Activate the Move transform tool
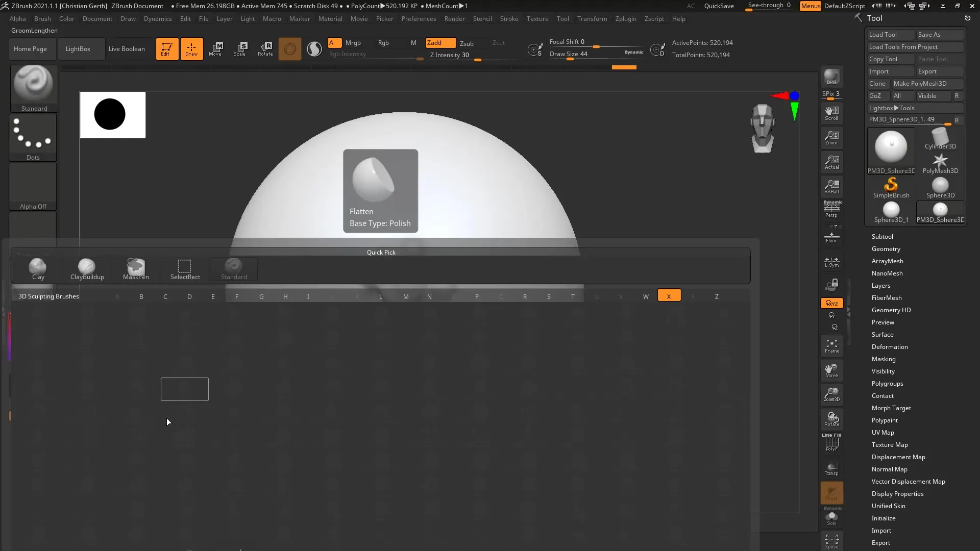Screen dimensions: 980x551 (x=215, y=49)
